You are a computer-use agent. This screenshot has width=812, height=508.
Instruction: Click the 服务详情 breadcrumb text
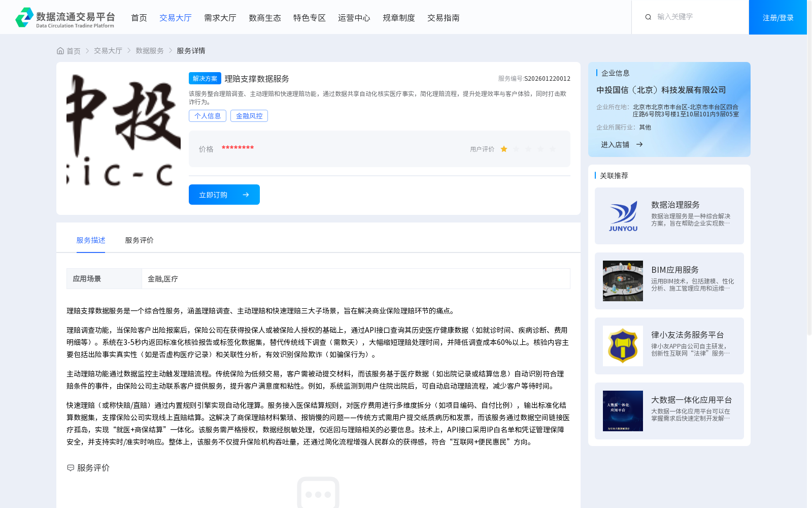(x=191, y=51)
